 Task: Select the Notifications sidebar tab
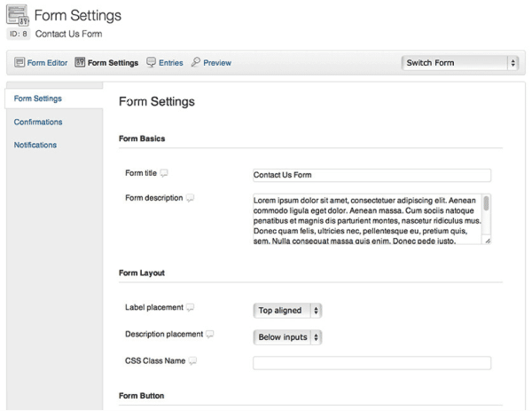pyautogui.click(x=35, y=145)
